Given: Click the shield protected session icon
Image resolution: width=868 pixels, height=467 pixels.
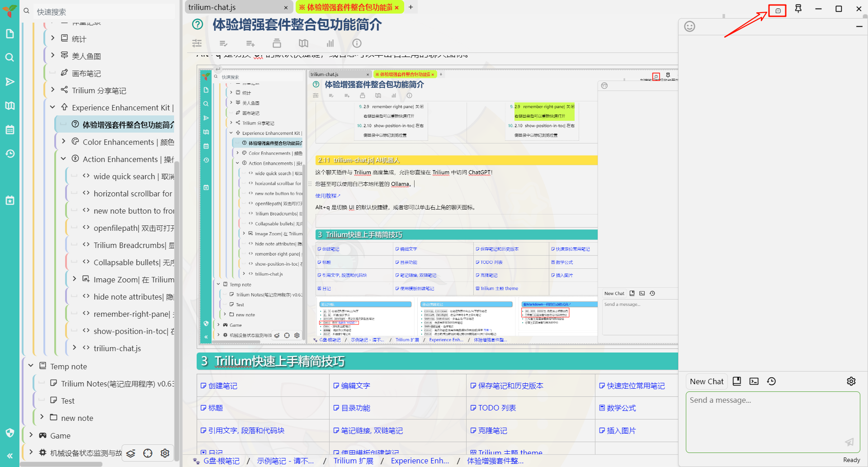Looking at the screenshot, I should 9,433.
